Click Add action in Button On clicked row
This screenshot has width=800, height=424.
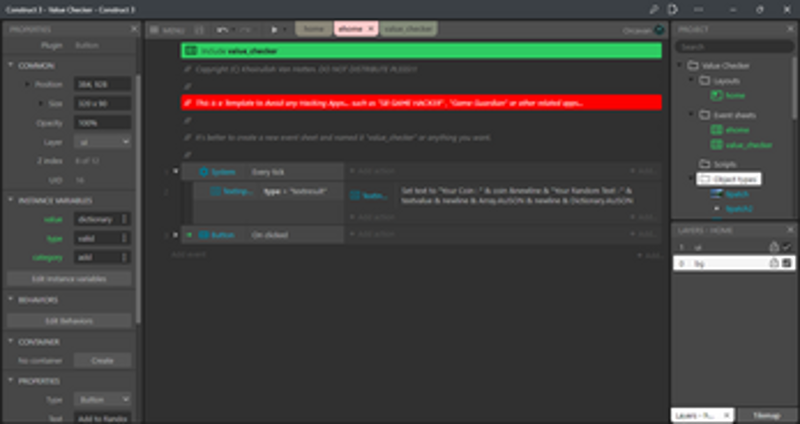coord(372,234)
